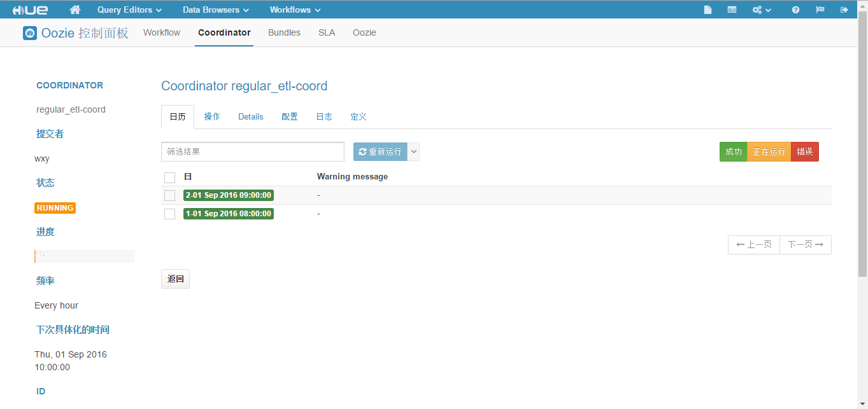Switch to the 配置 tab
Screen dimensions: 868x409
(290, 117)
